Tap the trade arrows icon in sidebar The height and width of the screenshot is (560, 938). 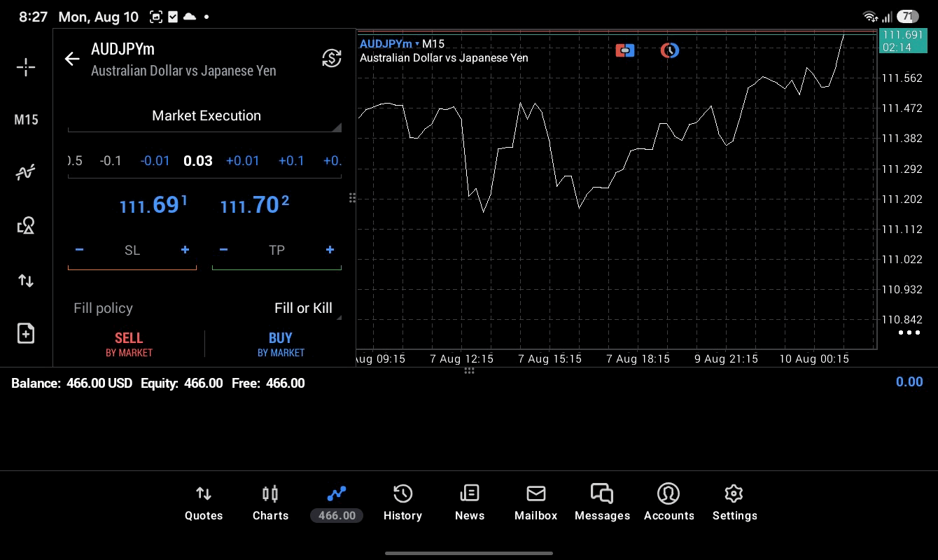(x=26, y=281)
